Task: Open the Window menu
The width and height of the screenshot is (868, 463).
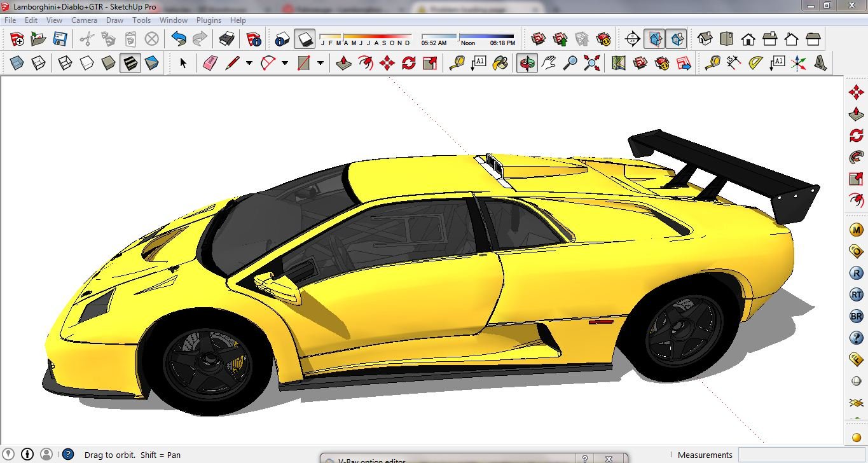Action: [174, 20]
